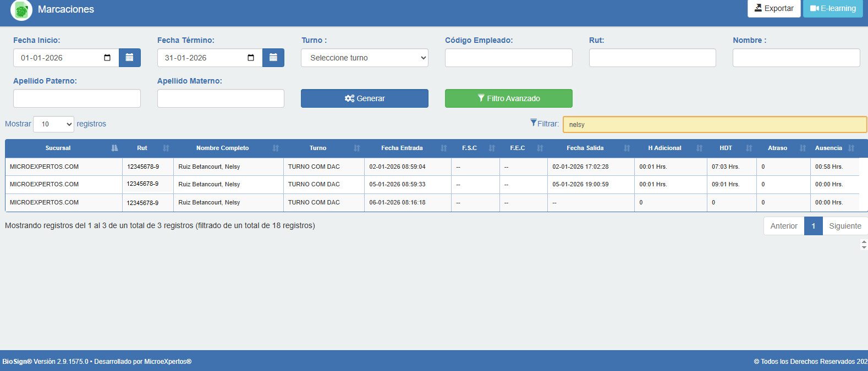The height and width of the screenshot is (371, 868).
Task: Click sort icon on Fecha Entrada column
Action: click(x=443, y=148)
